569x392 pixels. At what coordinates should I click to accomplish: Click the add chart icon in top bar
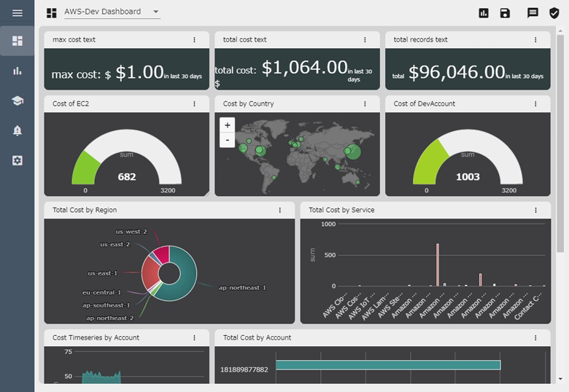[484, 13]
